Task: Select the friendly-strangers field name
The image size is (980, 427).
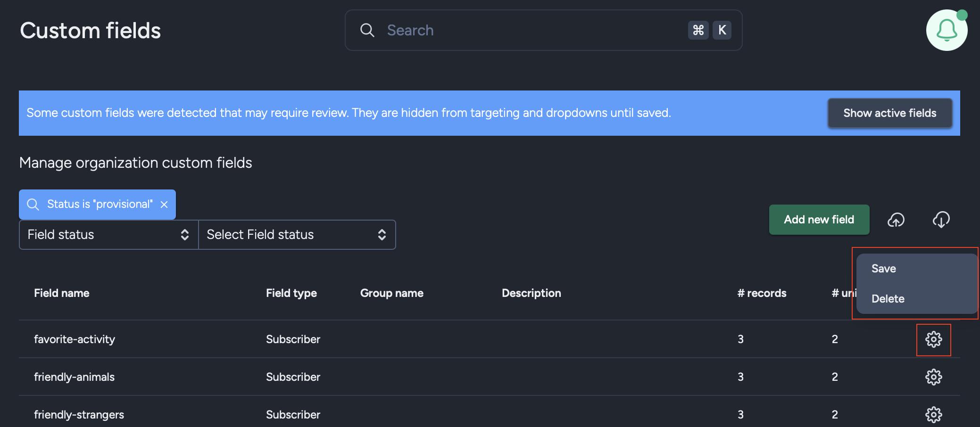Action: coord(79,415)
